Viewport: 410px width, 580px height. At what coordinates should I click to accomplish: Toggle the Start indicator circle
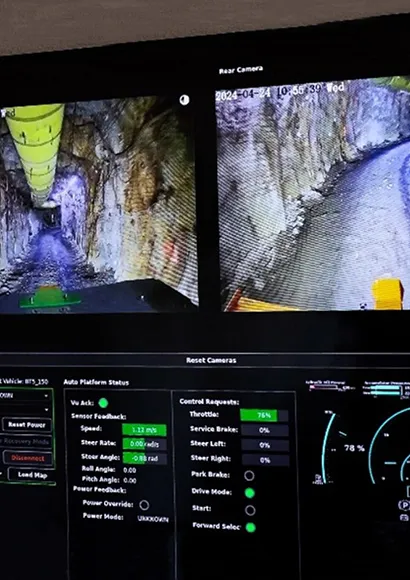pos(250,510)
